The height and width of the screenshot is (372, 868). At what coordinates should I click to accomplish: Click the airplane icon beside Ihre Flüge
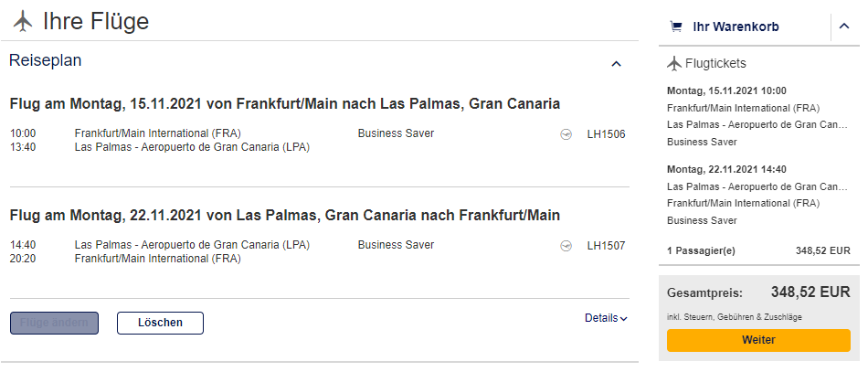[23, 20]
